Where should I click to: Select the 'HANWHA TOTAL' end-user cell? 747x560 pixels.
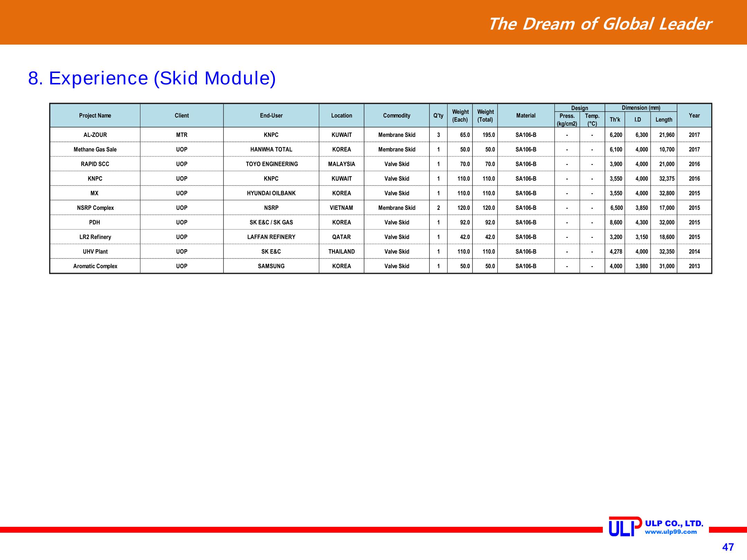tap(271, 149)
